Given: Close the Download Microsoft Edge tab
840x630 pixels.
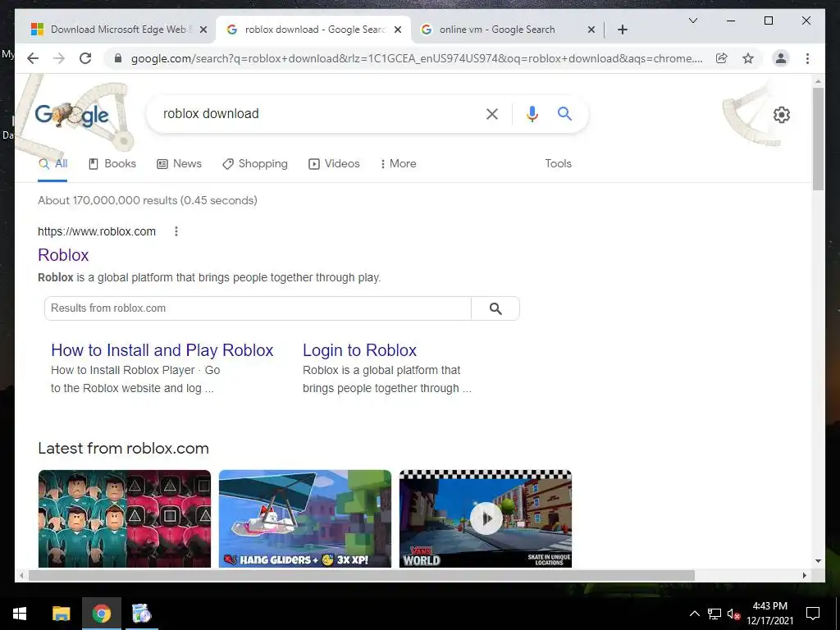Looking at the screenshot, I should (x=203, y=30).
